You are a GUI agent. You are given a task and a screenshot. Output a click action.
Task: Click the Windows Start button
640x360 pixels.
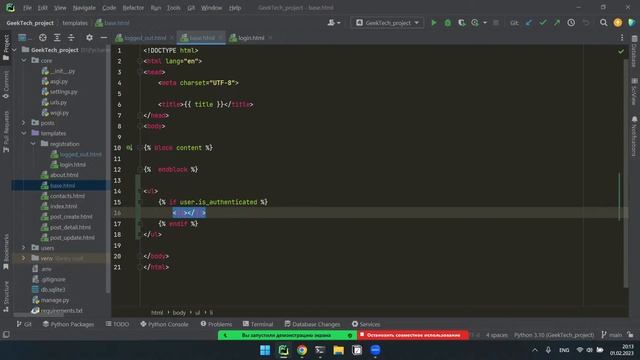(265, 350)
